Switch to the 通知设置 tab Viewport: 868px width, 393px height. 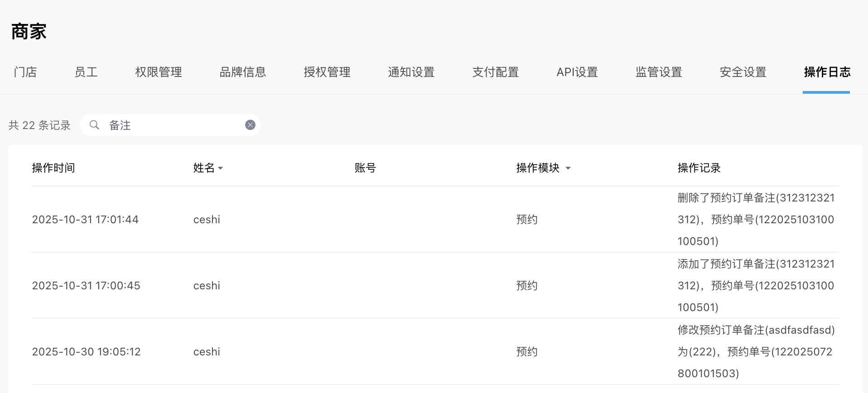pyautogui.click(x=411, y=72)
